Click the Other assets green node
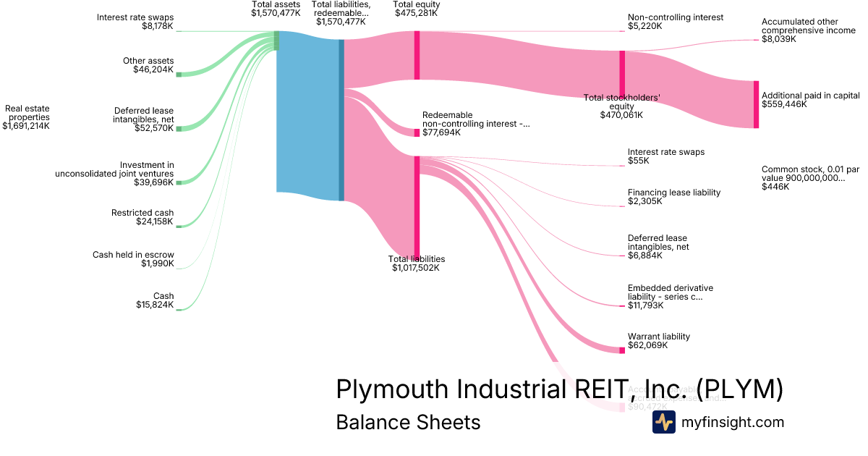The width and height of the screenshot is (868, 456). pos(179,74)
